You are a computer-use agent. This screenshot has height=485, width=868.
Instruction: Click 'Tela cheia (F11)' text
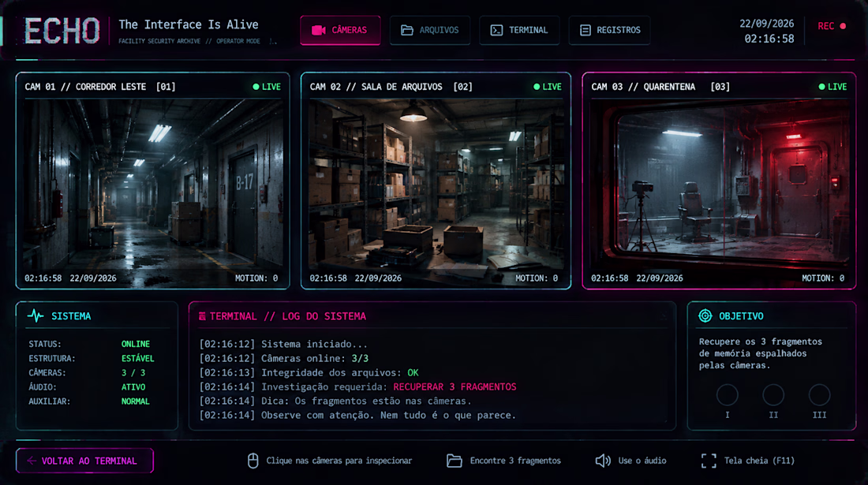tap(759, 461)
